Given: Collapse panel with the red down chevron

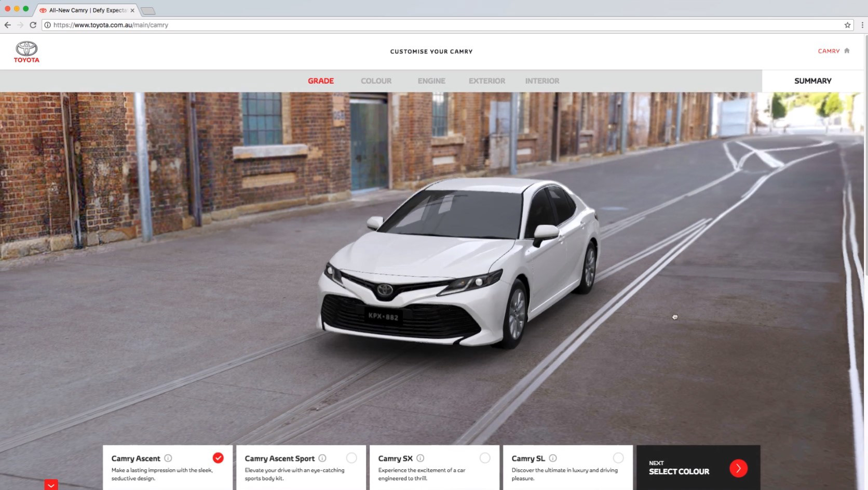Looking at the screenshot, I should [51, 485].
